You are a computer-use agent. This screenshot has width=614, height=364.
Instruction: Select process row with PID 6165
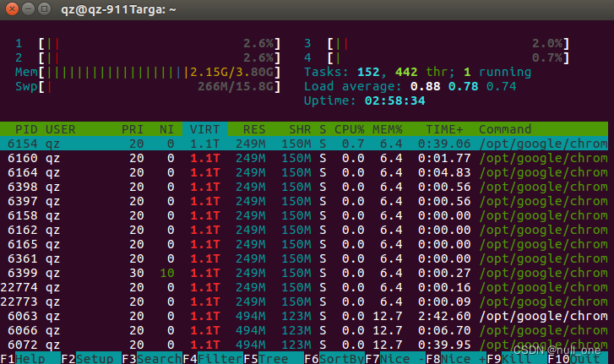tap(304, 244)
